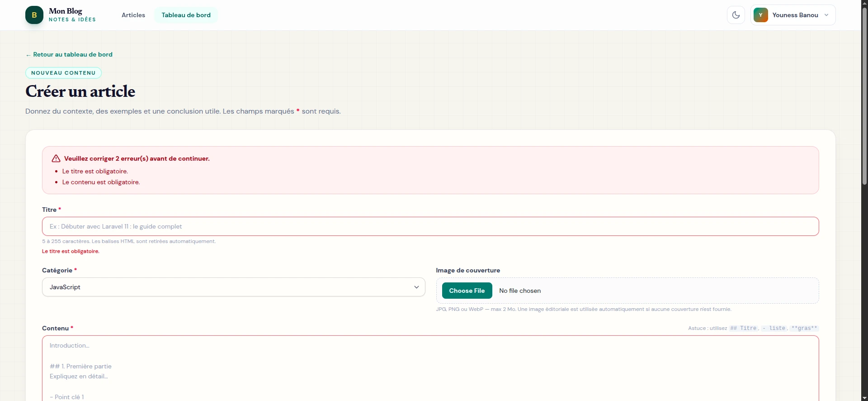Click the Choose File button

coord(467,291)
